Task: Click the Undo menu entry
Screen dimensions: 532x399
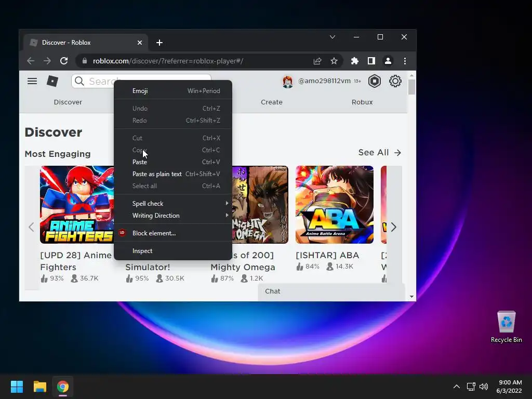Action: pyautogui.click(x=173, y=109)
